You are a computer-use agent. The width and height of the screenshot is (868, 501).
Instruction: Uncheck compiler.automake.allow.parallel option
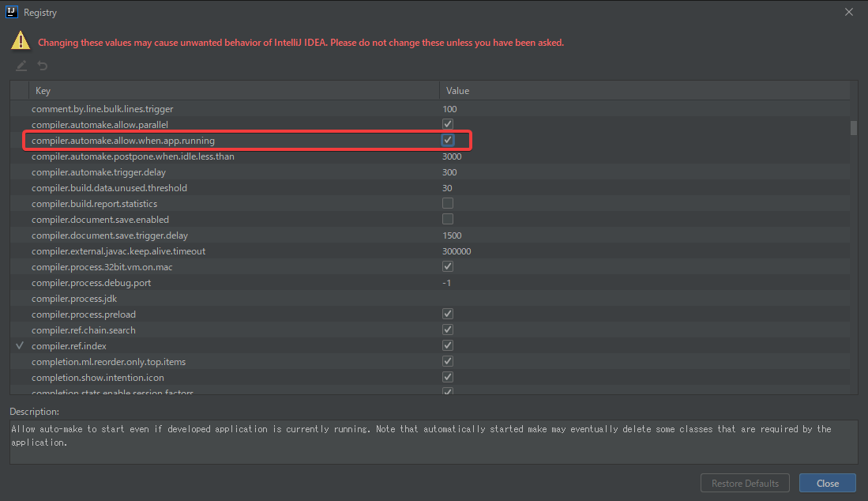pos(448,124)
